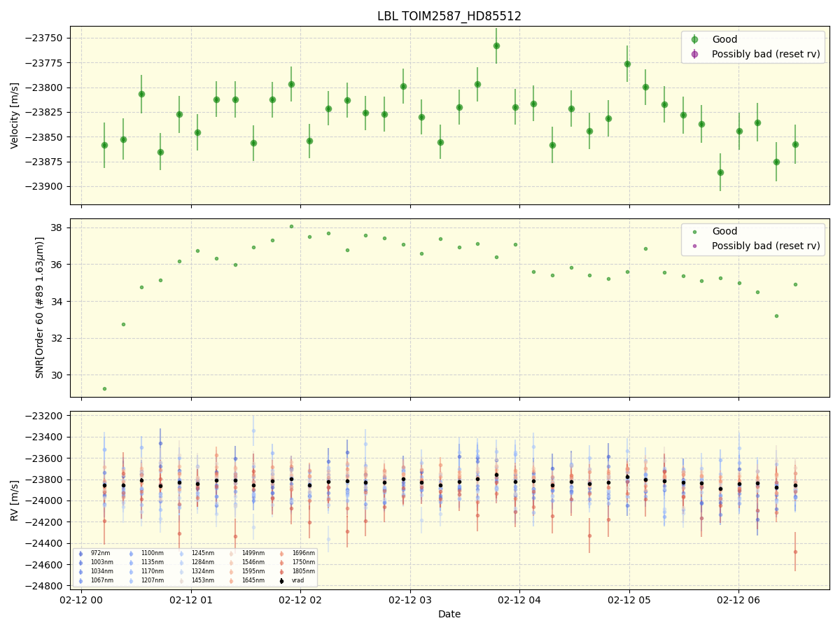Click the 1207nm legend entry

[144, 581]
